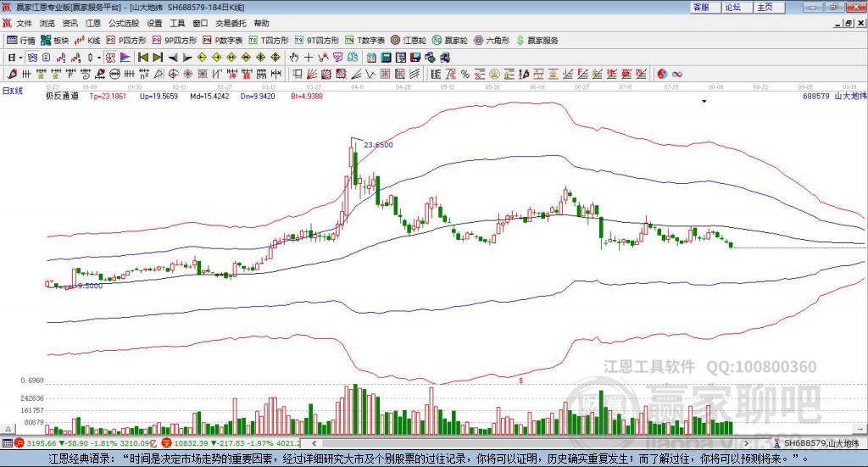
Task: Open the 浏览 menu
Action: tap(47, 23)
